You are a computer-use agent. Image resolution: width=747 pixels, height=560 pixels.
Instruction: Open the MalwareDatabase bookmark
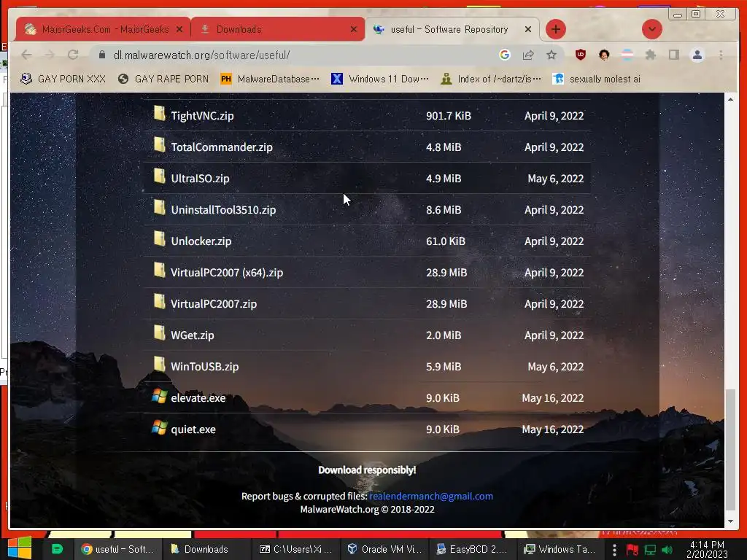tap(270, 79)
